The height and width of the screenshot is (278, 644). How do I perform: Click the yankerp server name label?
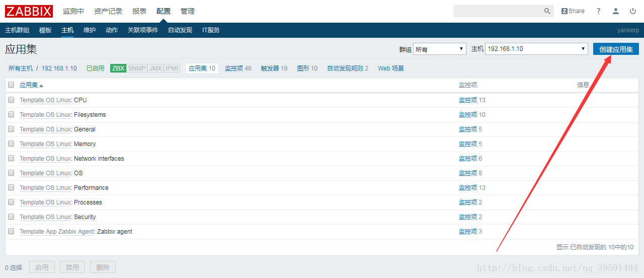coord(628,30)
